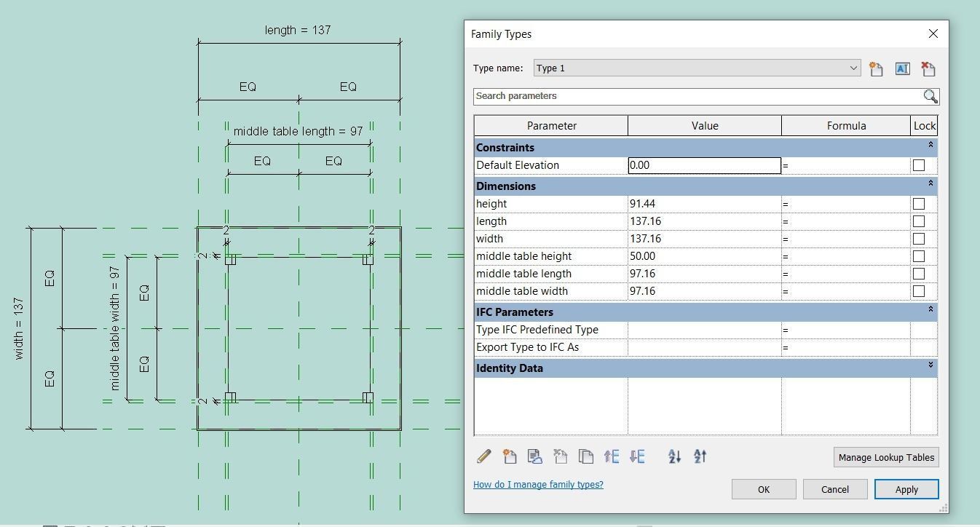Click the height value cell 91.44
The image size is (980, 527).
point(705,204)
